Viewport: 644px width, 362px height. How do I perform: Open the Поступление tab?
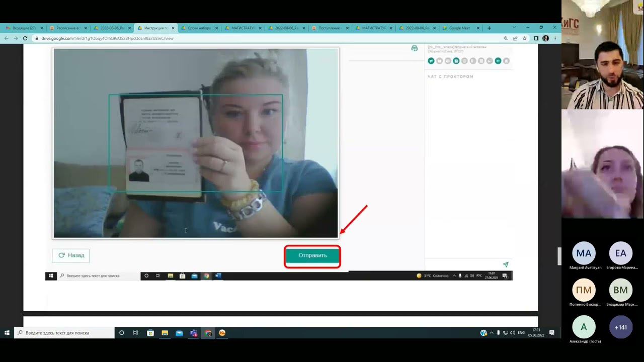click(330, 28)
